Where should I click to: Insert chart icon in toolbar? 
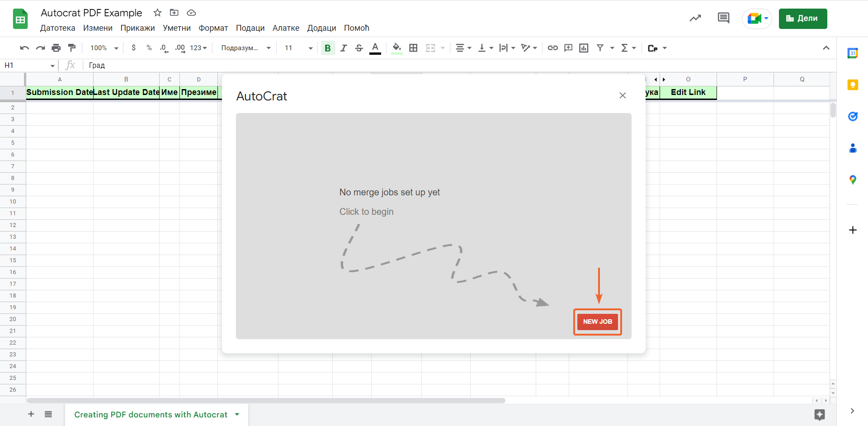(584, 48)
